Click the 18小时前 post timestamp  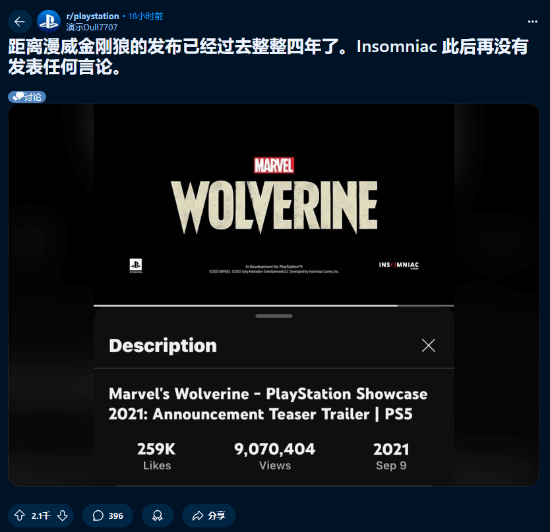(146, 16)
